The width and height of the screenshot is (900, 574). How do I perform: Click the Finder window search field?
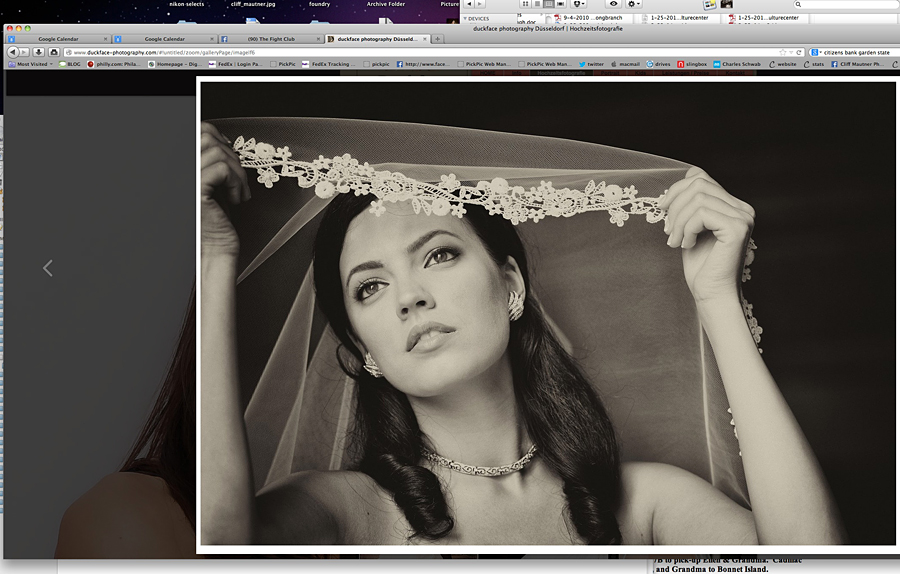847,4
